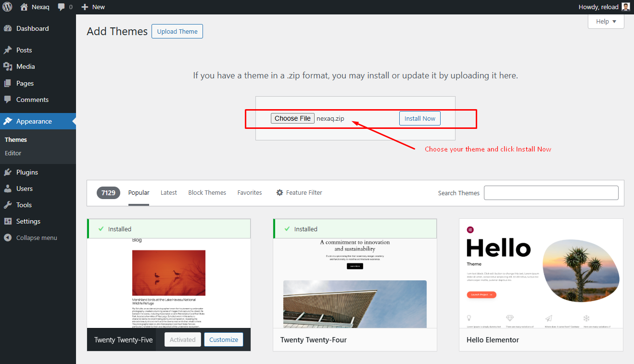634x364 pixels.
Task: Click the Choose File button
Action: pyautogui.click(x=292, y=118)
